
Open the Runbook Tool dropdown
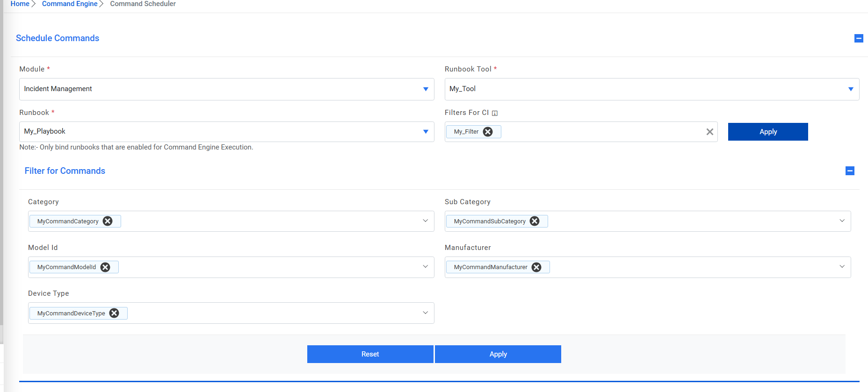(851, 89)
